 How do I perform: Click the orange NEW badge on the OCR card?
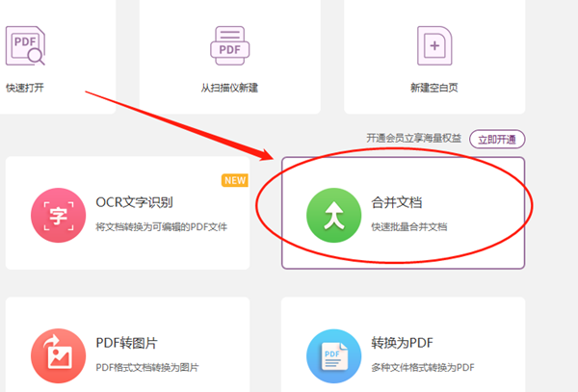(x=234, y=180)
